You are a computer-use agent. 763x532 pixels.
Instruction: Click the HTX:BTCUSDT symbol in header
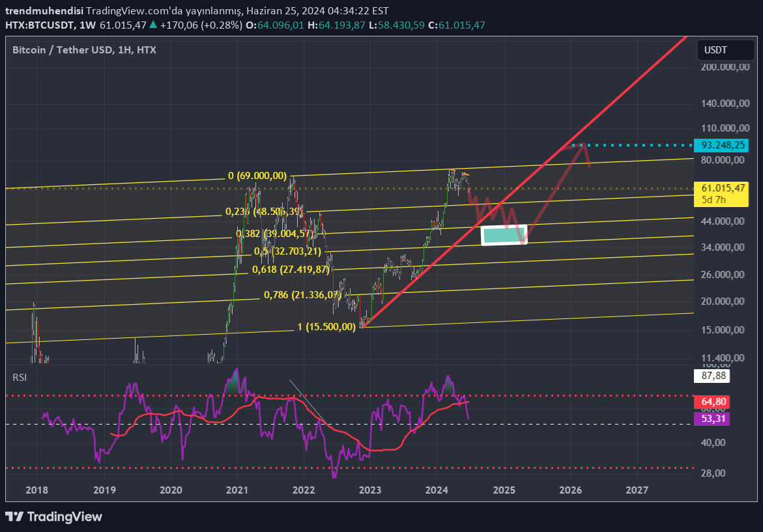coord(39,25)
